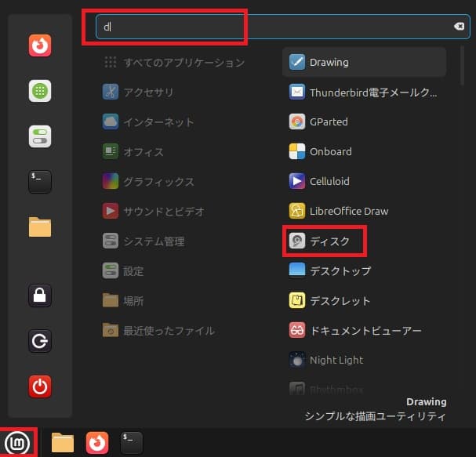Viewport: 476px width, 457px height.
Task: Launch Firefox from the taskbar
Action: pos(97,443)
